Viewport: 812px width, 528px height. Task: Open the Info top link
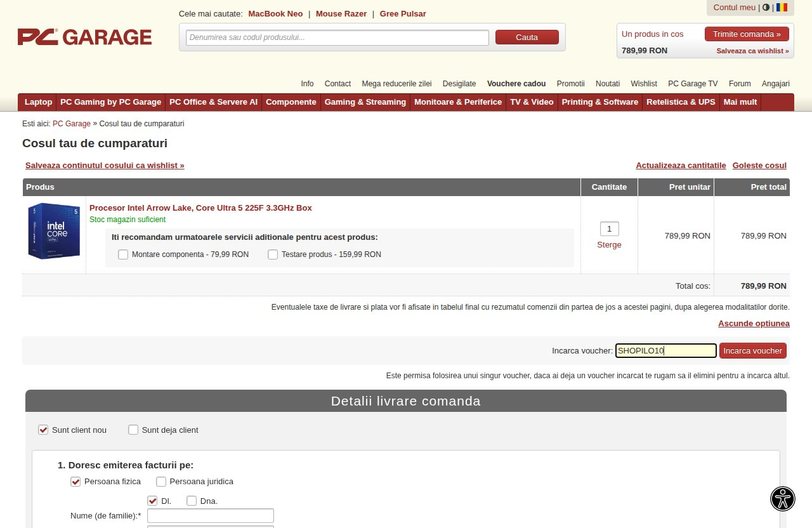(x=307, y=84)
